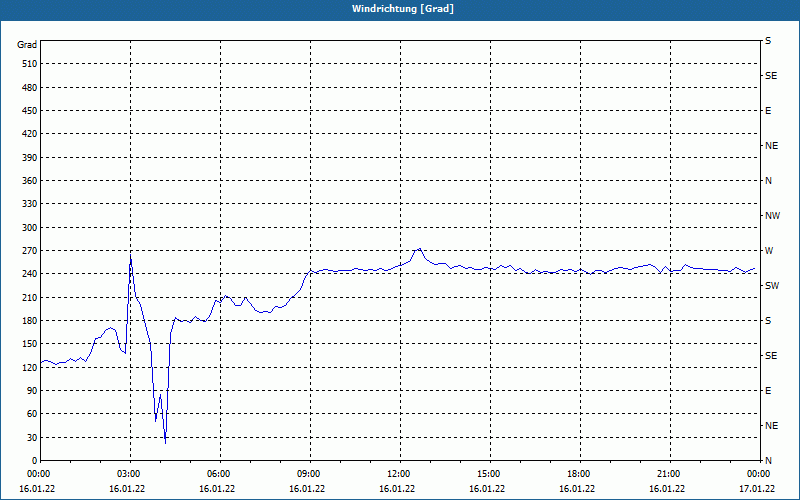
Task: Click the "Grad" unit label on the left axis
Action: [x=27, y=45]
